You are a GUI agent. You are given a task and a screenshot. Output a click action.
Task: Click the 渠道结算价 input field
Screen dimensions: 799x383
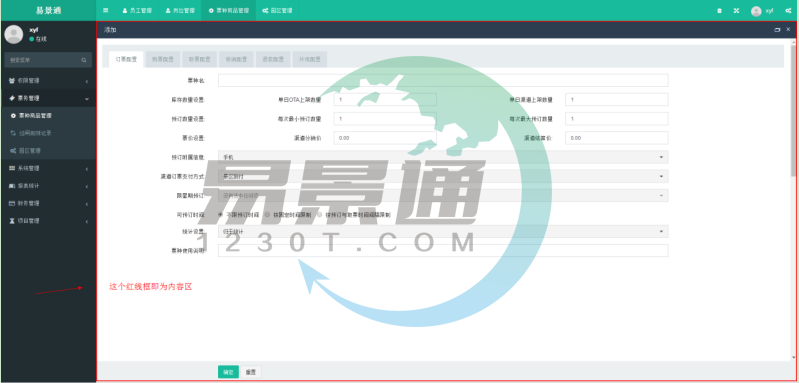(617, 138)
